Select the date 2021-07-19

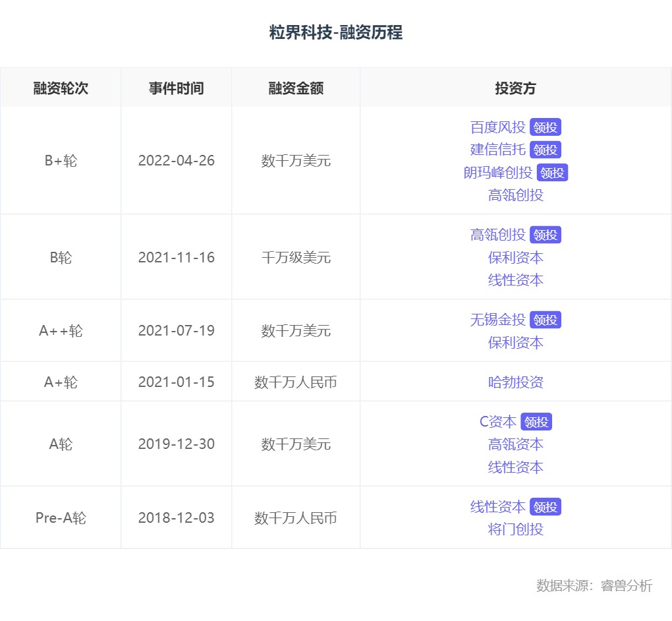(176, 331)
